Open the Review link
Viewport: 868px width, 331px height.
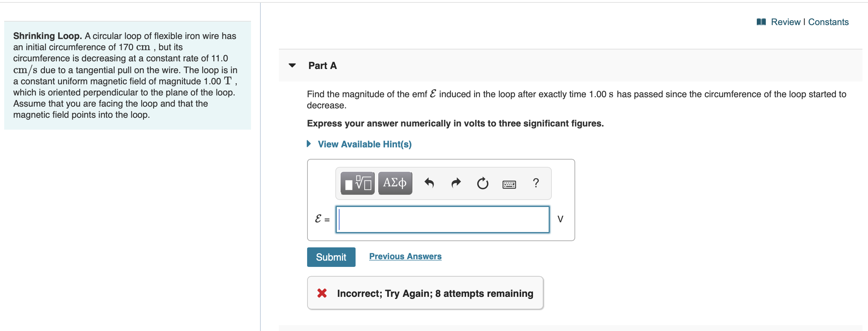click(x=786, y=22)
